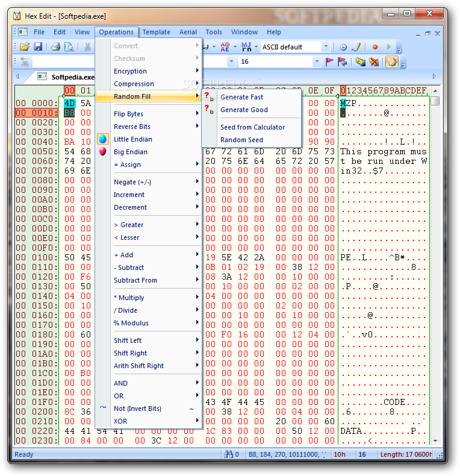Click the search icon in status bar
Viewport: 460px width, 476px height.
(228, 454)
